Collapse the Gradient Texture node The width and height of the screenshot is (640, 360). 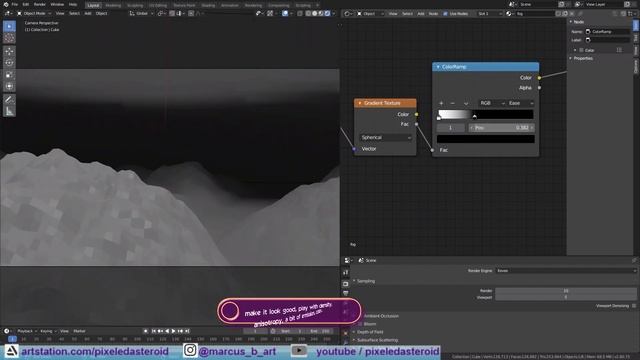pyautogui.click(x=360, y=103)
